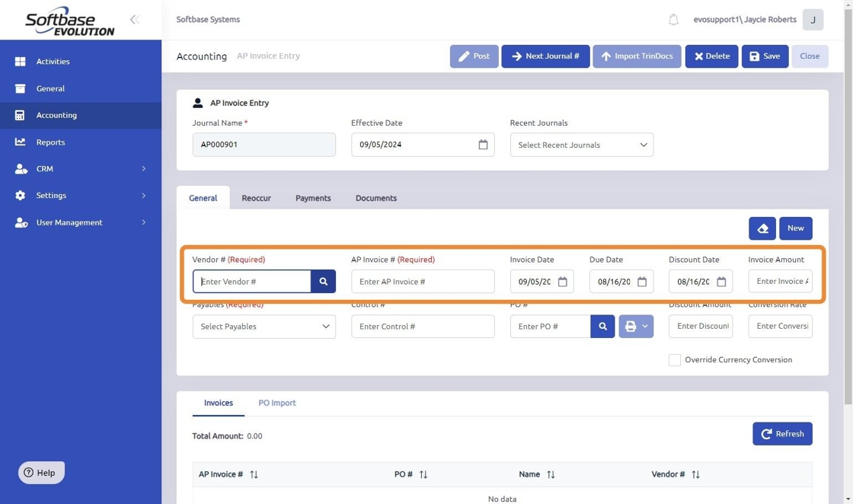
Task: Enable Override Currency Conversion checkbox
Action: (x=675, y=360)
